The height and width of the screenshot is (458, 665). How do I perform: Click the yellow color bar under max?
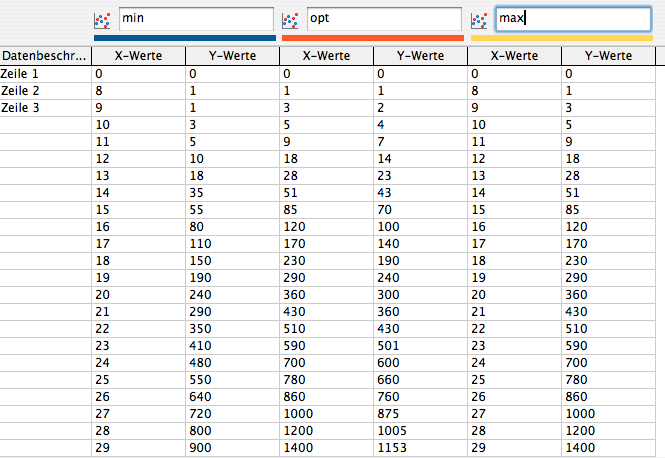coord(561,39)
